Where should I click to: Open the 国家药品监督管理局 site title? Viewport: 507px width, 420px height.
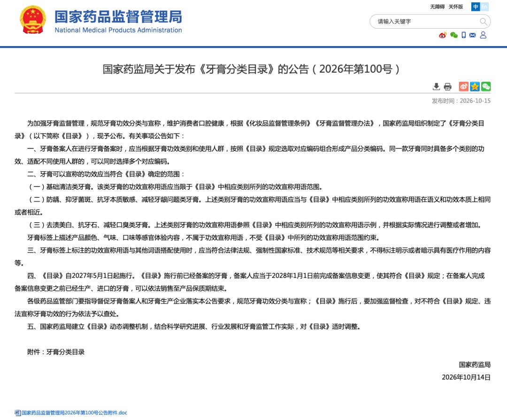tap(118, 16)
